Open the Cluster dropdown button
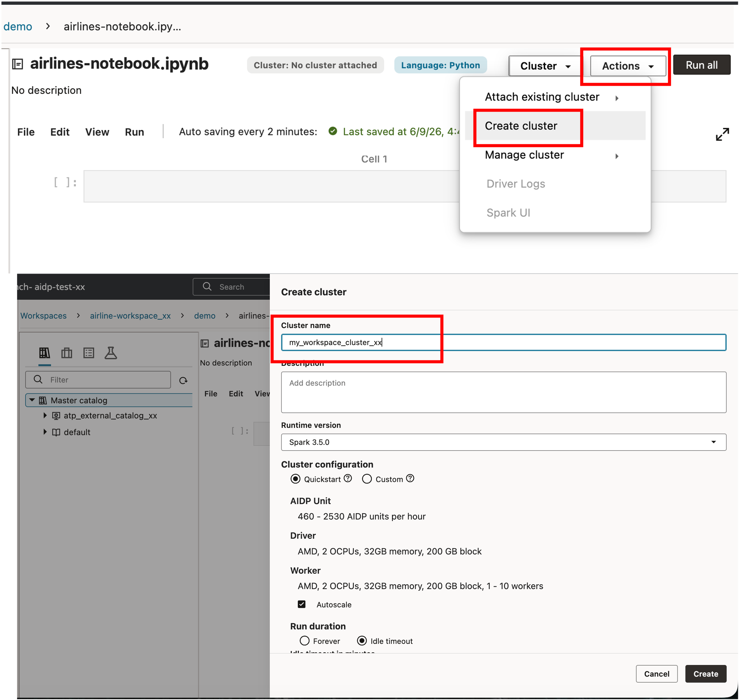The image size is (739, 700). (x=545, y=66)
